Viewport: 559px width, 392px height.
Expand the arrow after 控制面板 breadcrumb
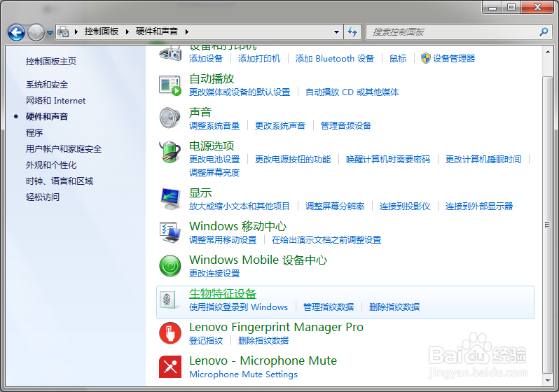click(x=127, y=31)
